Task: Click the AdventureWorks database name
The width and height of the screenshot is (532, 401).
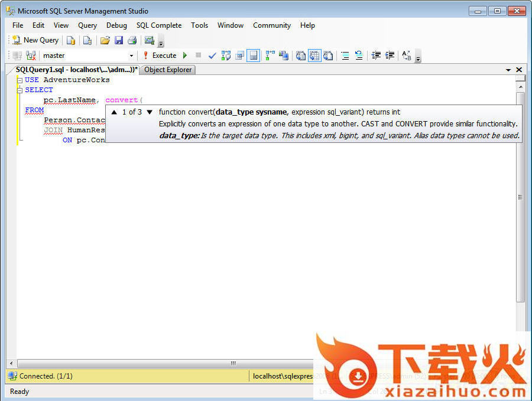Action: click(x=76, y=80)
